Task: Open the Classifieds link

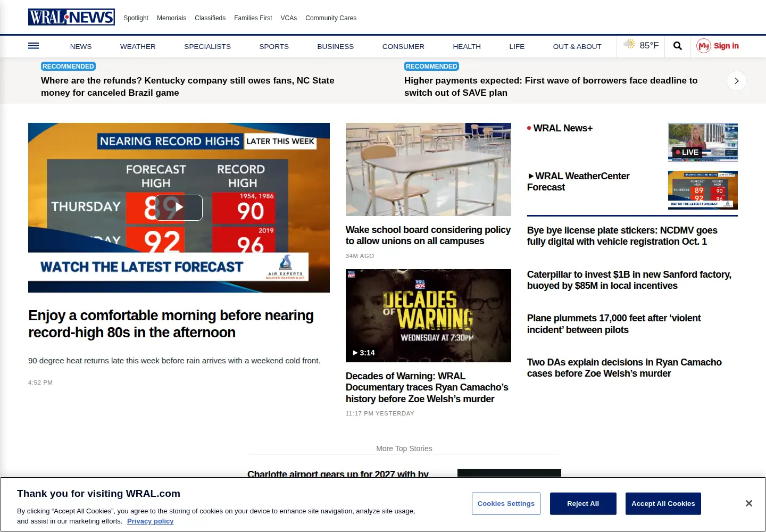Action: [x=210, y=18]
